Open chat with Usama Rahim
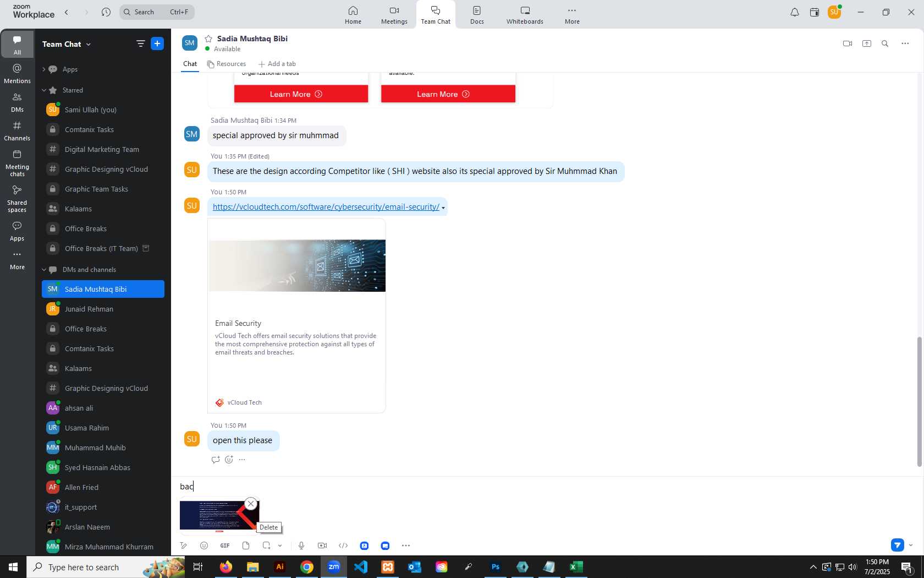 point(103,428)
